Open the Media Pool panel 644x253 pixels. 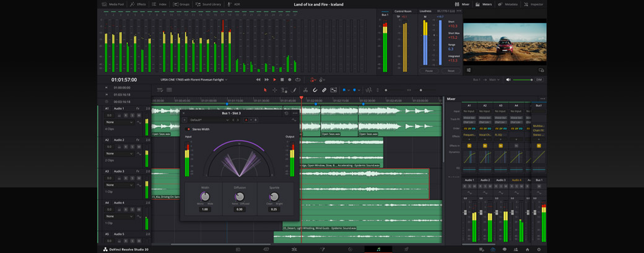(x=113, y=4)
